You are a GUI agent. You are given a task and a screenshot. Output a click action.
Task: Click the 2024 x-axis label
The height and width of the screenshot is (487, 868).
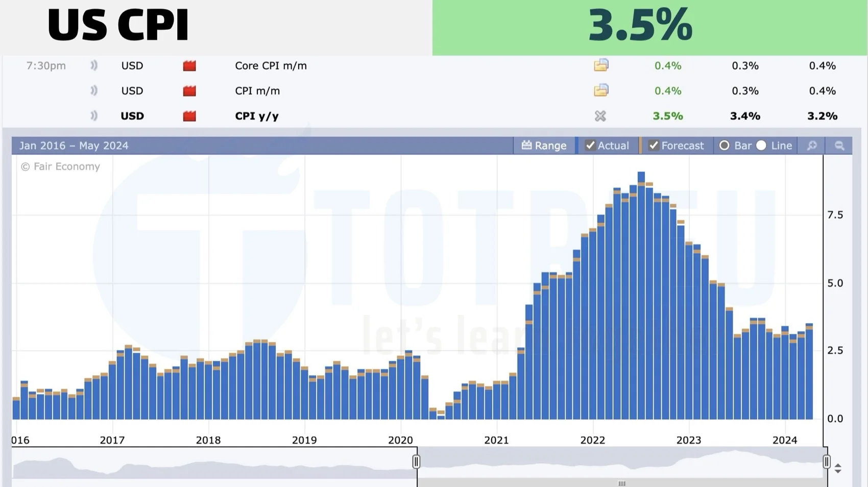[x=785, y=440]
